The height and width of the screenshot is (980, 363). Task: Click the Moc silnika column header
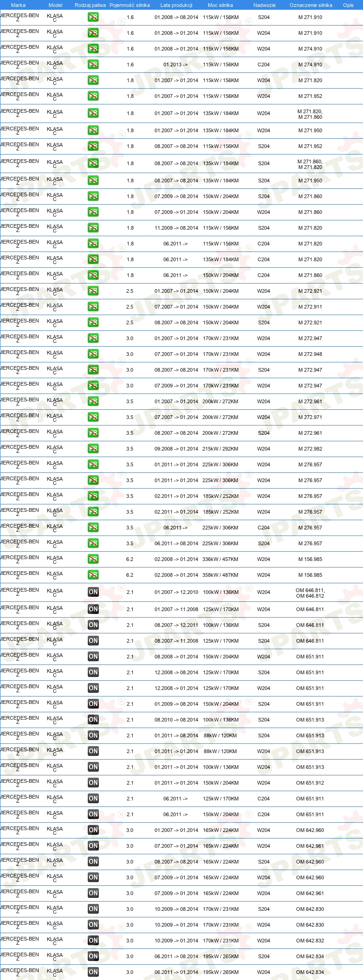point(220,5)
